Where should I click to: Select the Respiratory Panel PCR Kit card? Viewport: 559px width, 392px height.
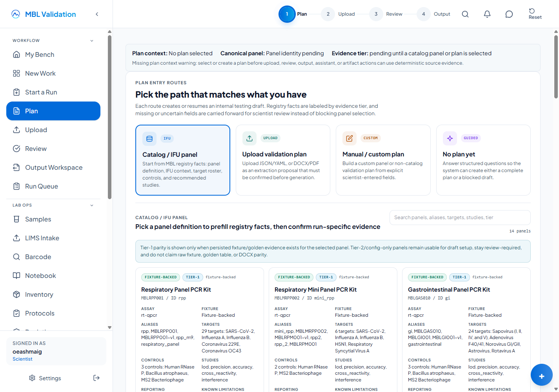[x=200, y=330]
